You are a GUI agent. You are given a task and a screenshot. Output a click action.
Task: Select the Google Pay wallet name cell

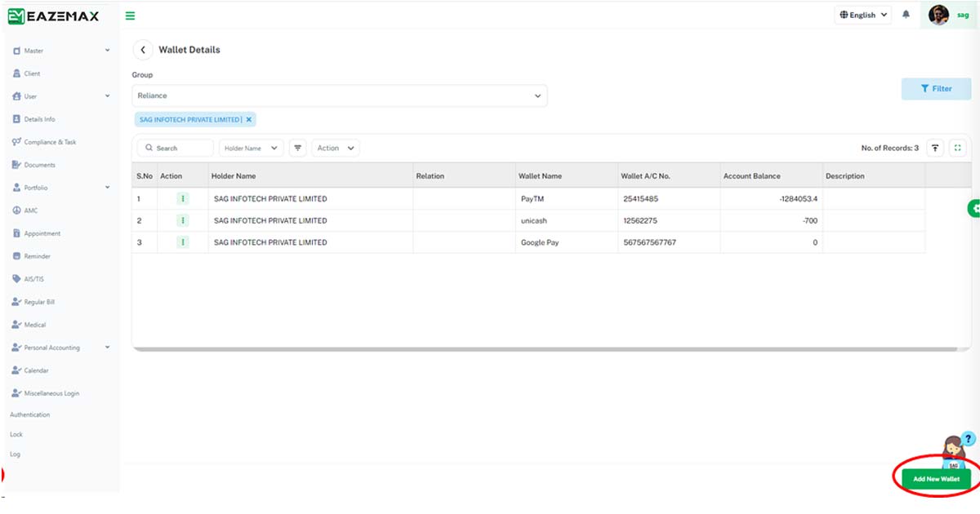567,242
